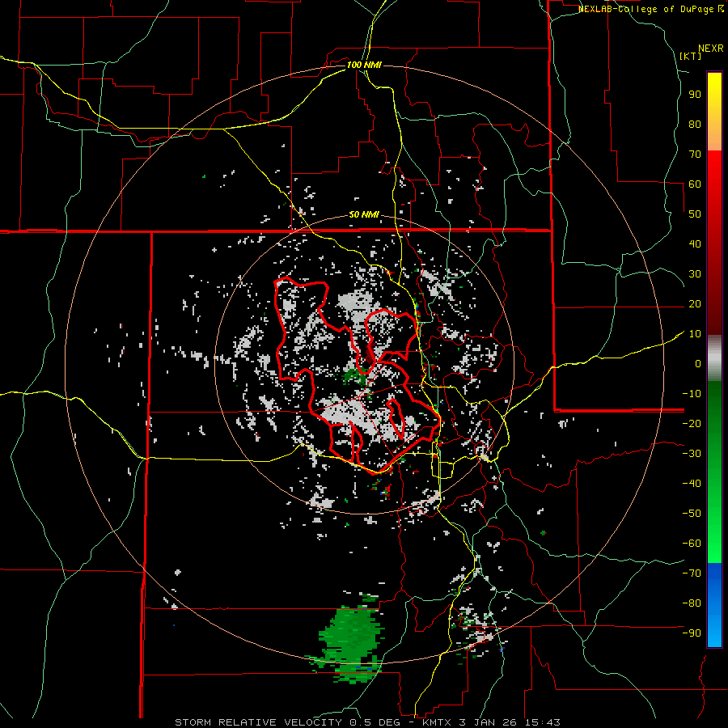Image resolution: width=728 pixels, height=728 pixels.
Task: Click the blue bottom segment of the color bar
Action: (714, 605)
